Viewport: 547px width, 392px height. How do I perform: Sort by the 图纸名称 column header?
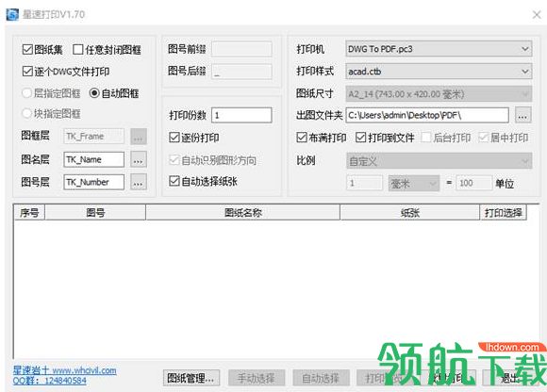pos(242,212)
